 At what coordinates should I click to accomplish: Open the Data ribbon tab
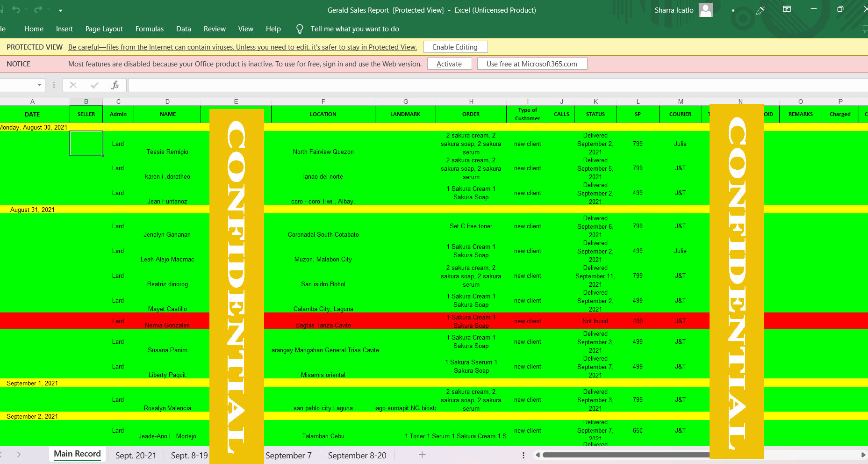click(x=184, y=29)
